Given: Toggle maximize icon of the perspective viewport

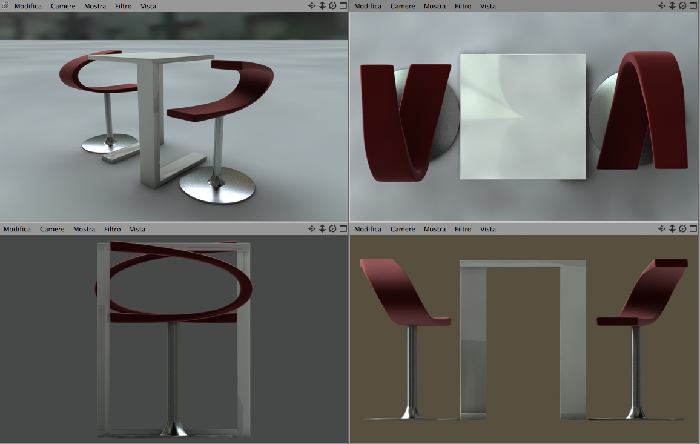Looking at the screenshot, I should (x=343, y=6).
